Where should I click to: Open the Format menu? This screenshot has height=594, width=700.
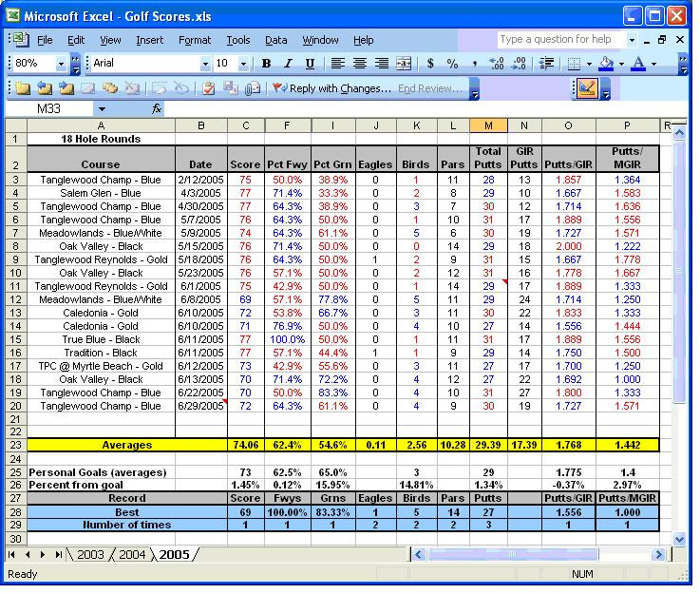pos(195,40)
